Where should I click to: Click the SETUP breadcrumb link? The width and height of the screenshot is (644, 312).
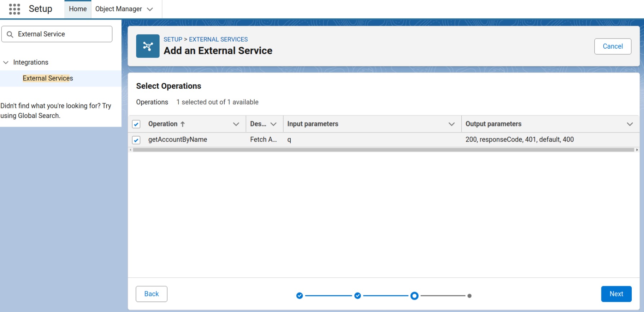coord(173,39)
